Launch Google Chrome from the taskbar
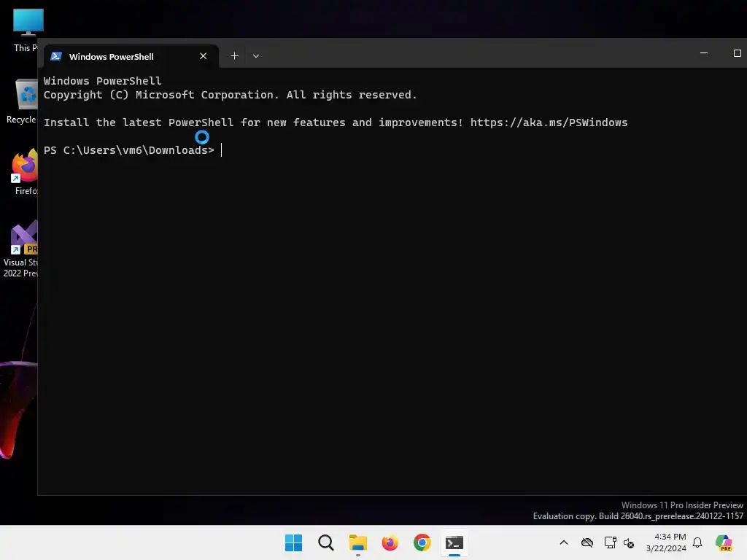 point(422,542)
